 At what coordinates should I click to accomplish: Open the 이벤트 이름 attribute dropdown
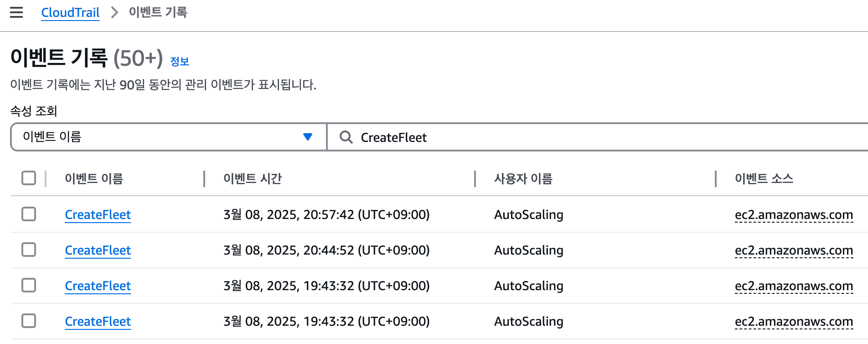click(x=168, y=137)
